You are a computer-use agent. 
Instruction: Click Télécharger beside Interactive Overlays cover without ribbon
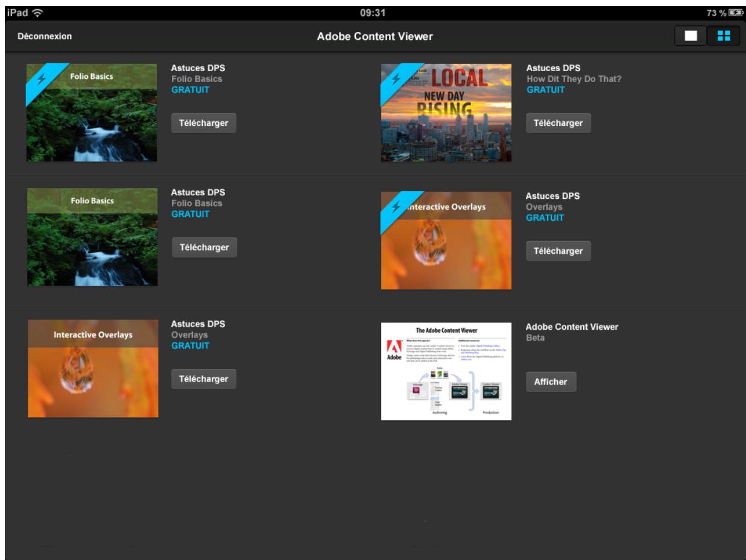coord(204,379)
